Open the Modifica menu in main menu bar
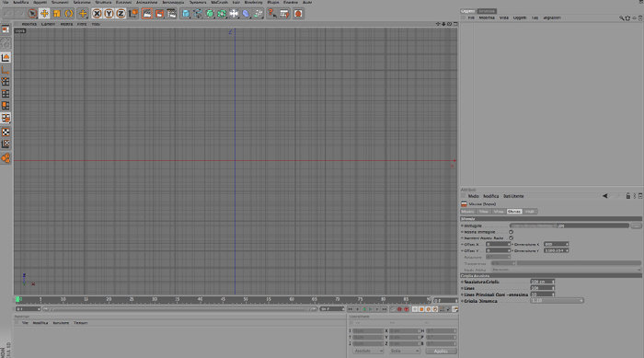This screenshot has width=644, height=358. [x=21, y=3]
